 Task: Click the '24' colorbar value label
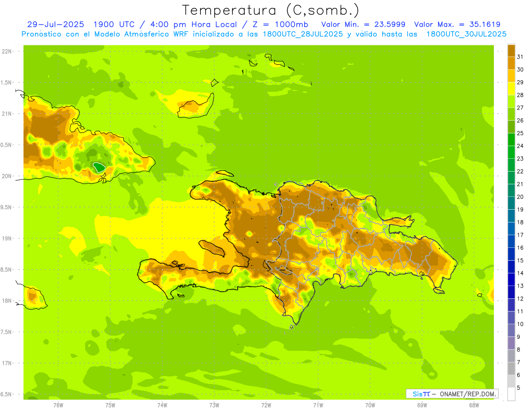[x=520, y=146]
